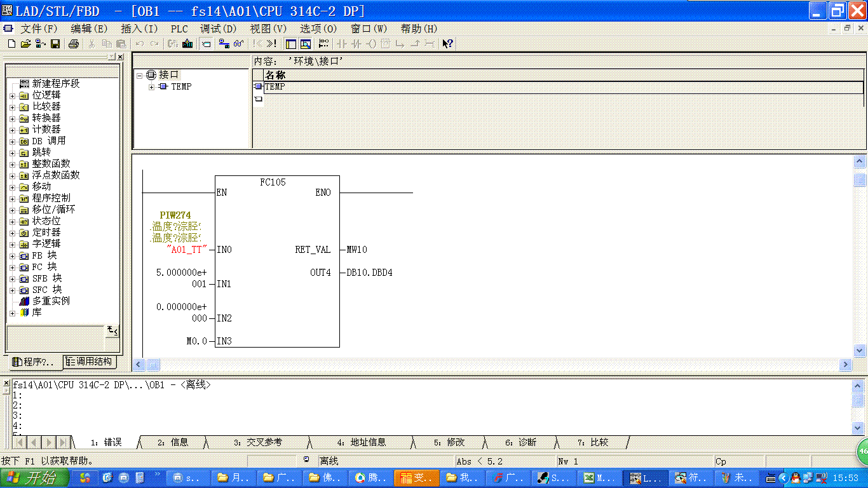This screenshot has height=488, width=868.
Task: Click the Print icon in the toolbar
Action: point(74,44)
